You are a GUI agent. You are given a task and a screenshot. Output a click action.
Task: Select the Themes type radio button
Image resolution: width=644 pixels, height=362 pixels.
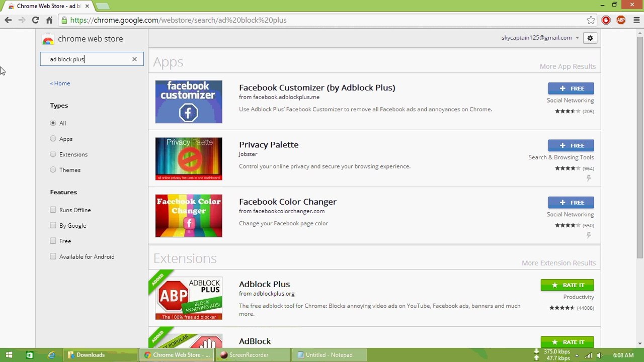(x=53, y=170)
